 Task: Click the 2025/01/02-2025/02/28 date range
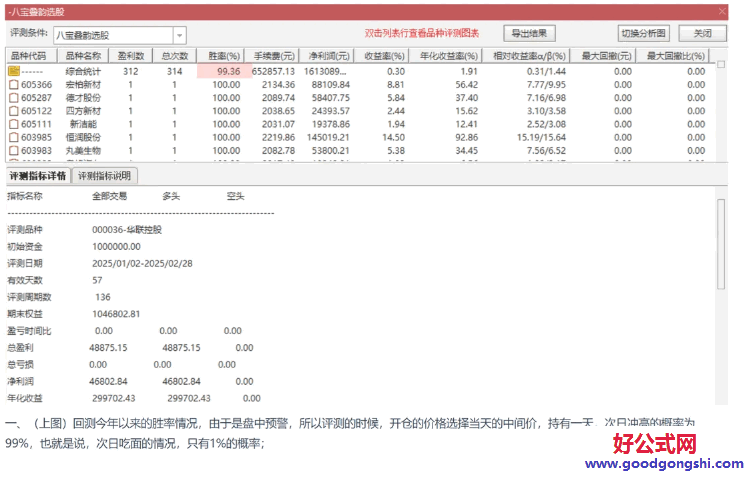[142, 263]
